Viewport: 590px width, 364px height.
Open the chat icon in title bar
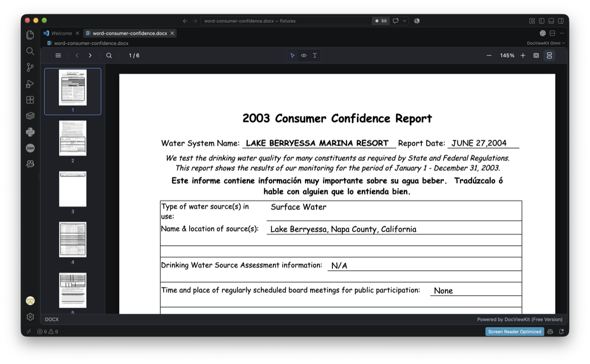[396, 21]
